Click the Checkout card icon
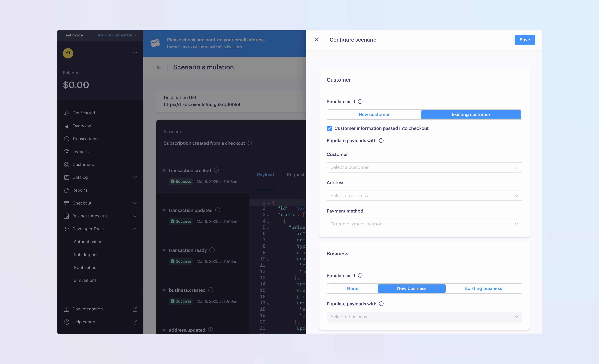The width and height of the screenshot is (599, 364). [67, 203]
